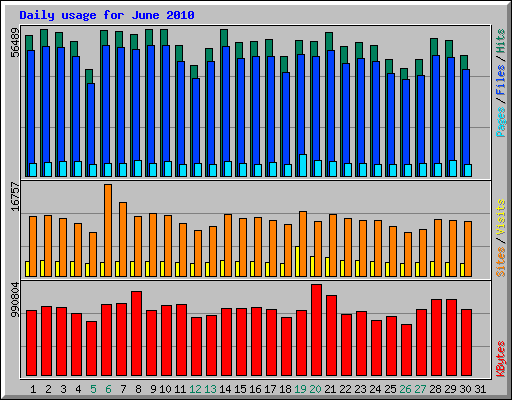Image resolution: width=512 pixels, height=400 pixels.
Task: Select the yellow sites bar for day 19
Action: coord(297,261)
